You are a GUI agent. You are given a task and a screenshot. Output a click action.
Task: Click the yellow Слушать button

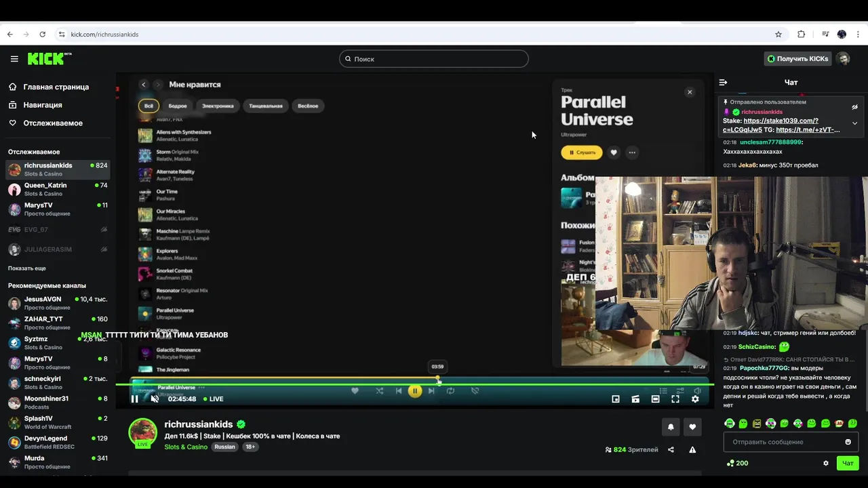(581, 152)
